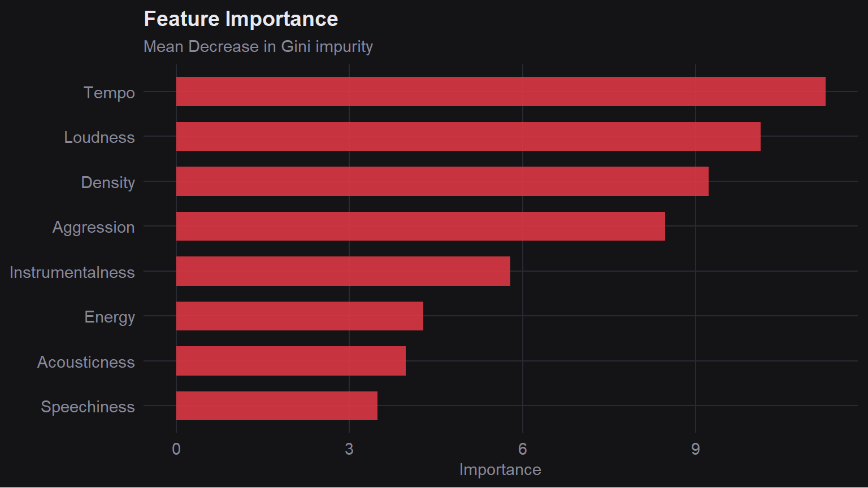This screenshot has height=488, width=868.
Task: Click the Loudness axis label
Action: 99,137
